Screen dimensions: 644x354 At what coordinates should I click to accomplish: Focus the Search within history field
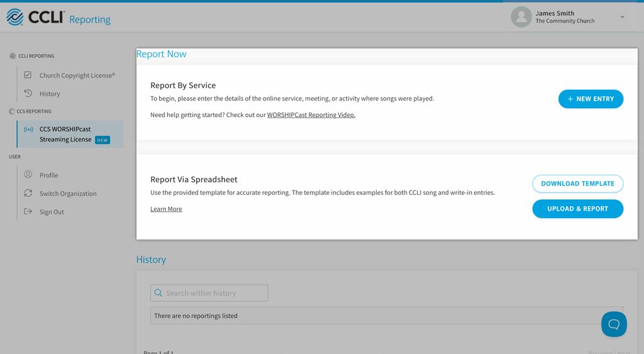coord(209,293)
